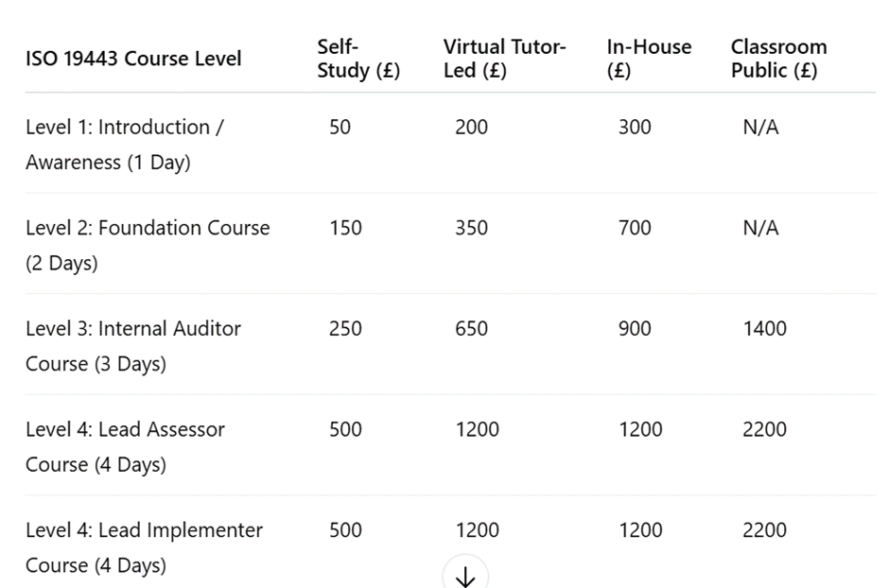
Task: Click the scroll-down arrow button
Action: click(465, 575)
